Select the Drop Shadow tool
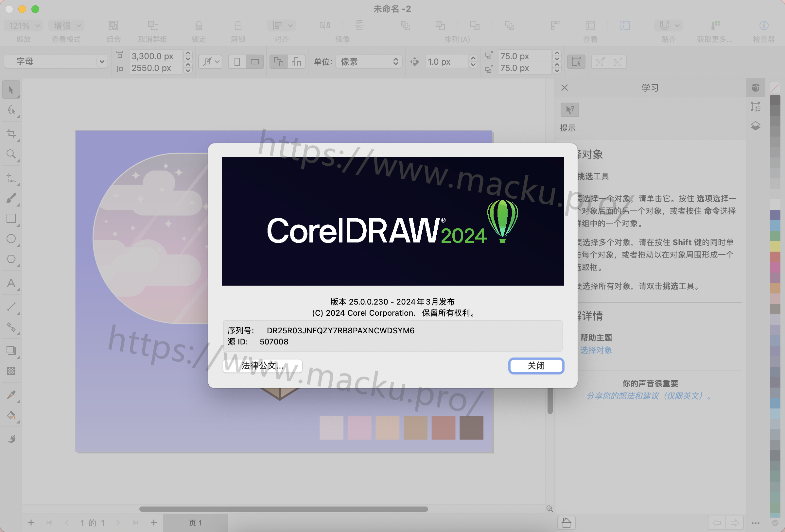Viewport: 785px width, 532px height. point(11,350)
